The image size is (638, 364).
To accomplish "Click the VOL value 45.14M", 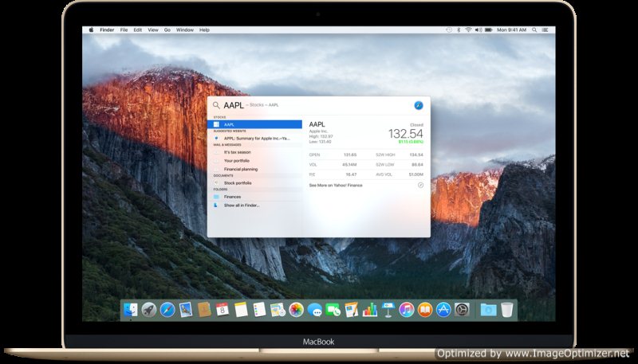I will pos(349,165).
